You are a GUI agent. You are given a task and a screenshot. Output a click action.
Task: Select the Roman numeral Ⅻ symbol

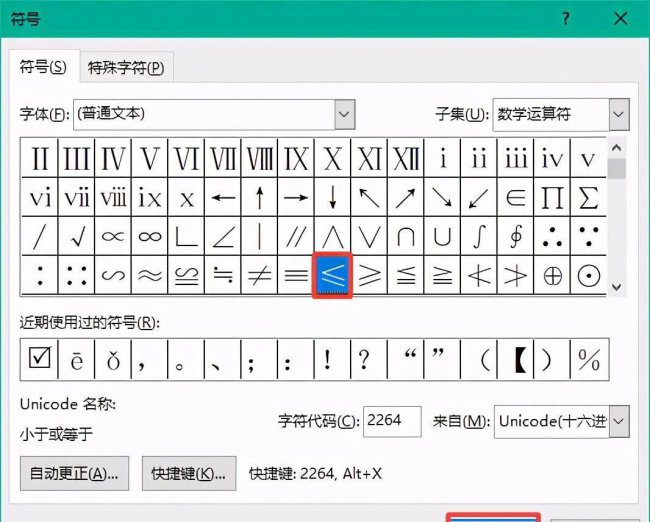pyautogui.click(x=406, y=158)
